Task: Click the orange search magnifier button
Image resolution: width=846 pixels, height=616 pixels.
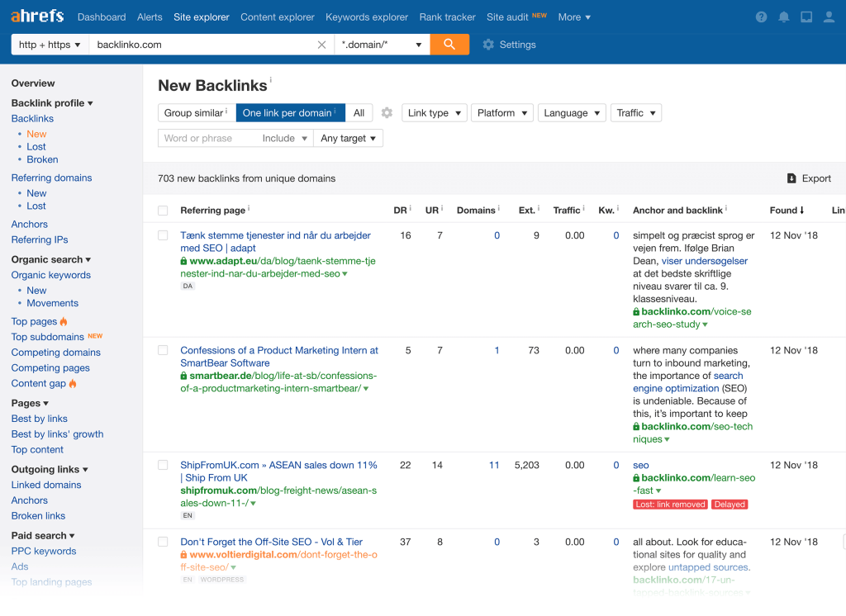Action: pos(449,45)
